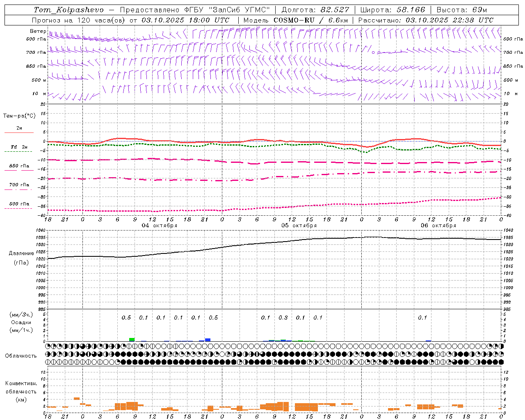Click the 'Конвективн.' convective cloud label
Viewport: 525px width, 420px height.
click(21, 383)
